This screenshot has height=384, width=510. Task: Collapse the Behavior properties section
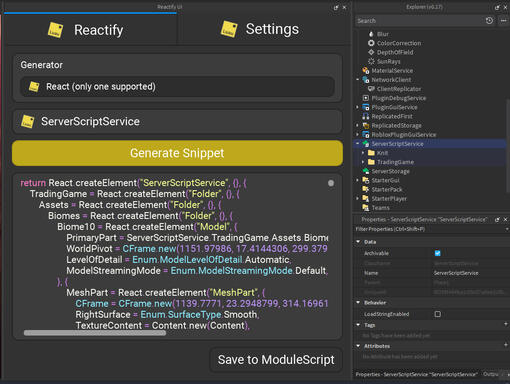[x=358, y=303]
